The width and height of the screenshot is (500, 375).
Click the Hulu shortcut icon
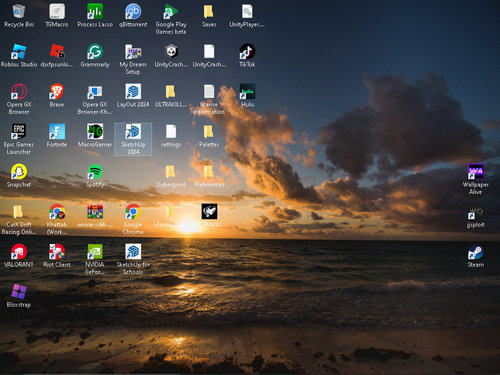247,92
